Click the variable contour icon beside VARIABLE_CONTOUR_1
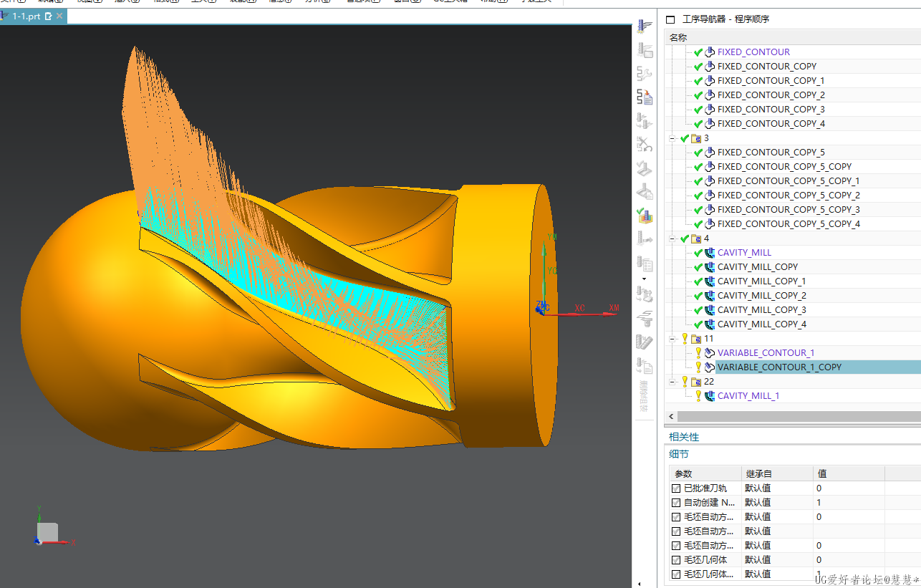This screenshot has width=921, height=588. click(710, 352)
